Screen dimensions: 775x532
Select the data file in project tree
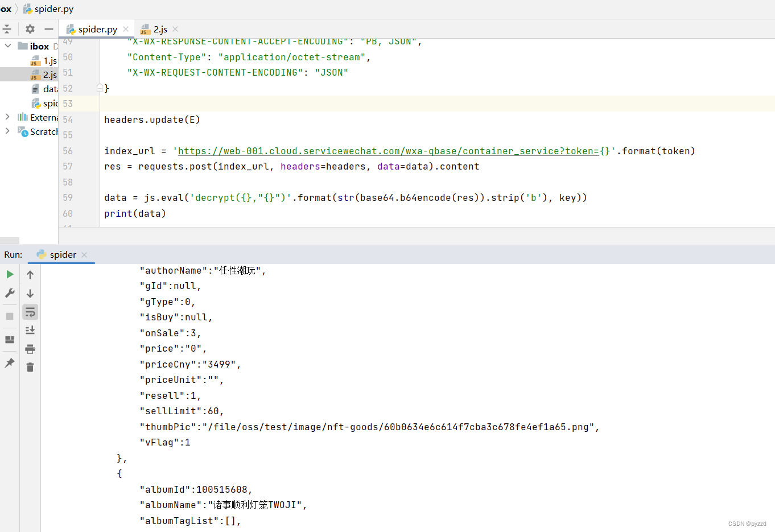tap(44, 89)
